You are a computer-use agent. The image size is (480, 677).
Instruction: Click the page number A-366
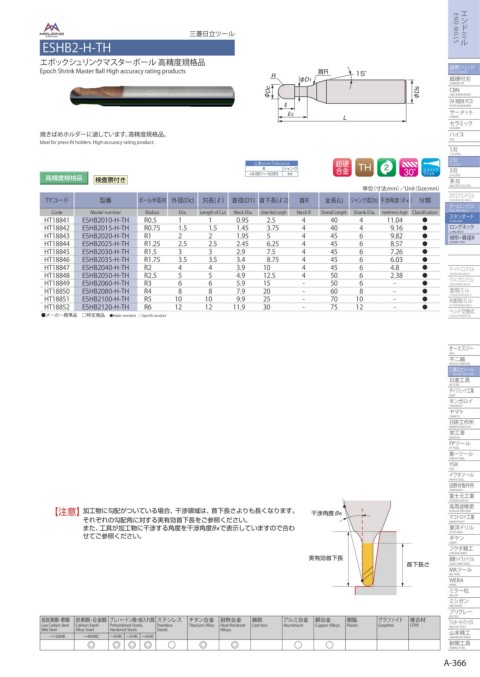(x=455, y=662)
